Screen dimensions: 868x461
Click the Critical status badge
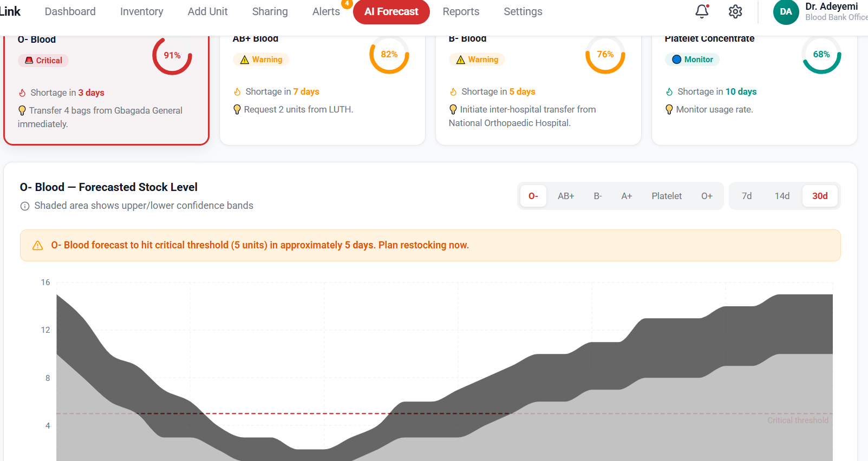43,61
